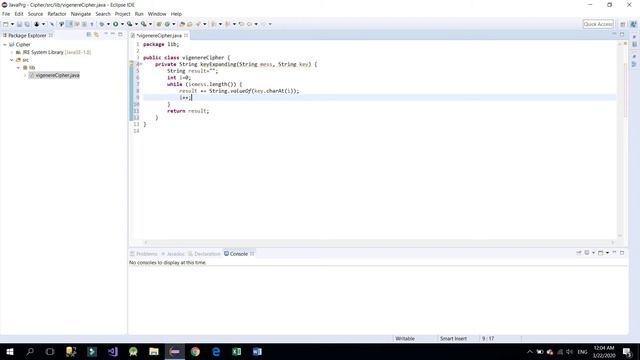Viewport: 640px width, 360px height.
Task: Open the New dropdown arrow
Action: [x=12, y=24]
